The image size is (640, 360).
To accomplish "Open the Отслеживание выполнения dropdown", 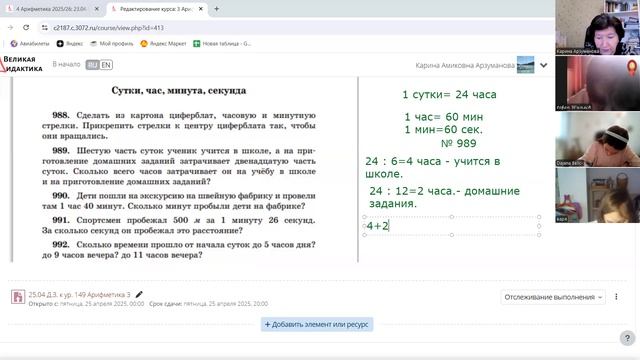I will (553, 297).
